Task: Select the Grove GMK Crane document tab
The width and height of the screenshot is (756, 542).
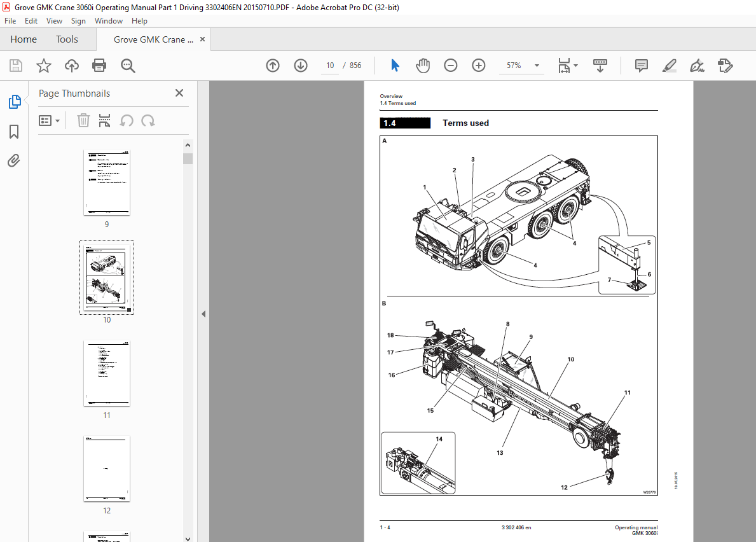Action: 153,39
